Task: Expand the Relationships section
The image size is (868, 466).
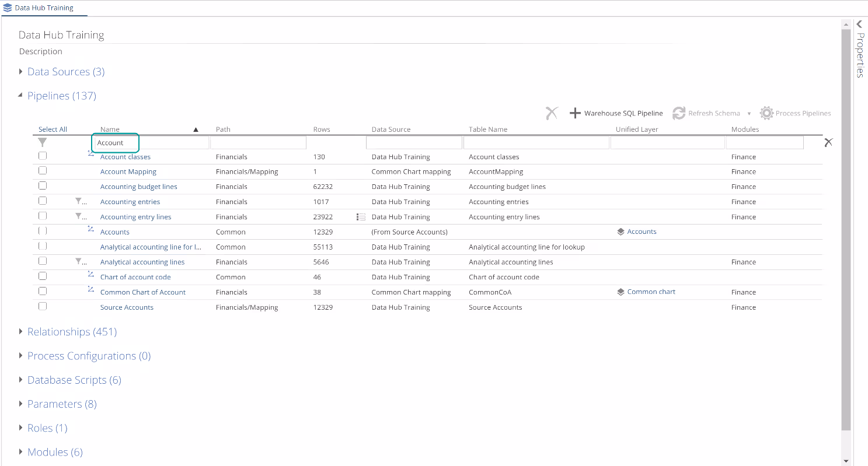Action: pyautogui.click(x=22, y=332)
